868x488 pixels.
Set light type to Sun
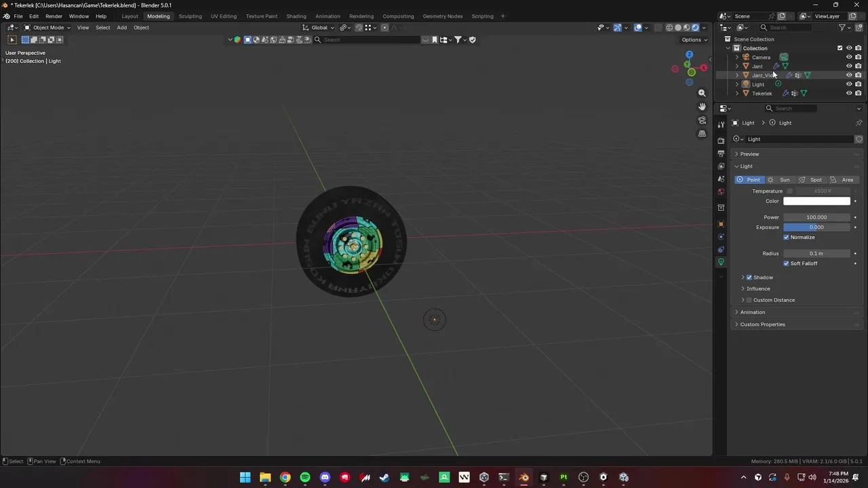pos(779,180)
